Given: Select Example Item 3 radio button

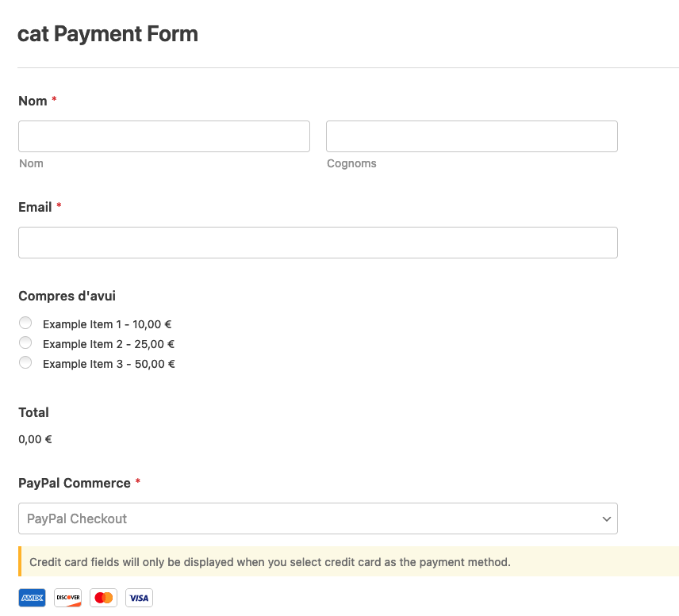Looking at the screenshot, I should [x=25, y=363].
